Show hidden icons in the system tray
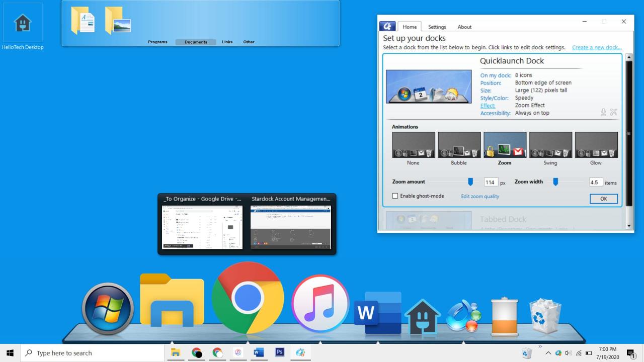 pos(548,352)
